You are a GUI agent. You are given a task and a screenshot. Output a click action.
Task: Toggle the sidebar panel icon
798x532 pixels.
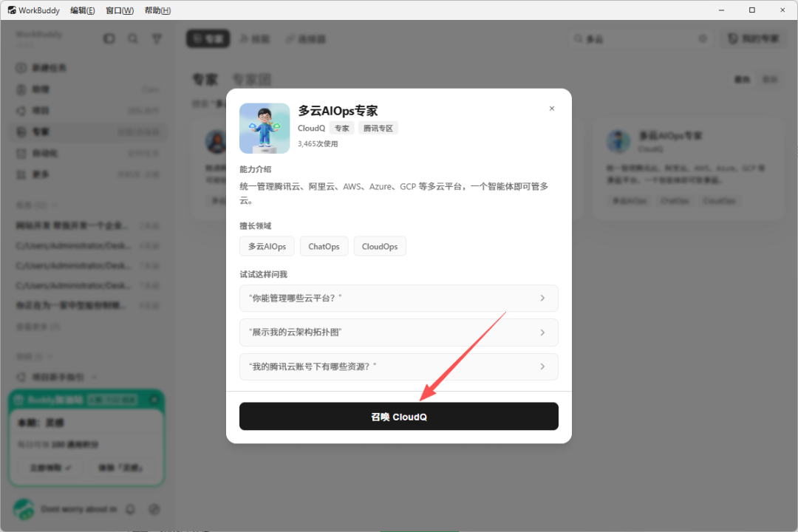click(109, 38)
